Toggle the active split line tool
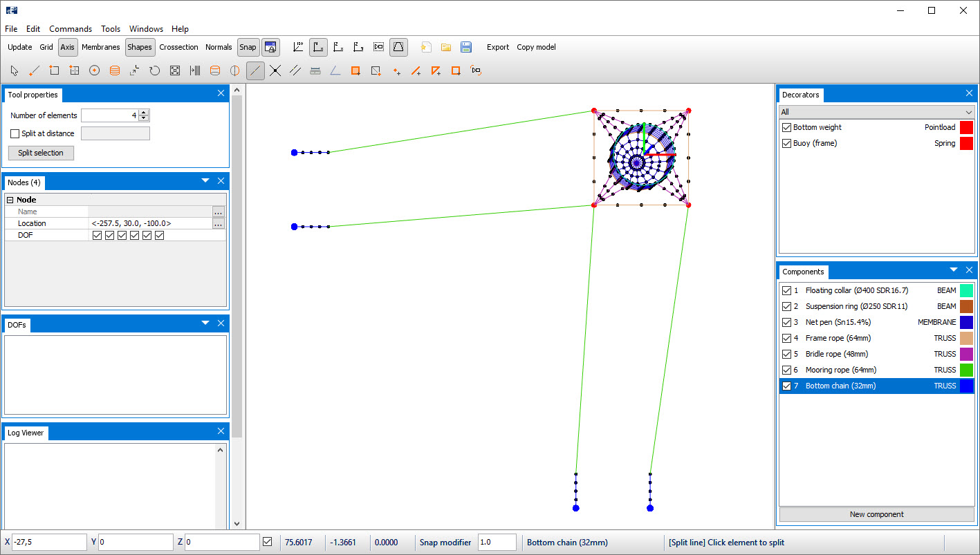The height and width of the screenshot is (555, 980). pos(255,70)
